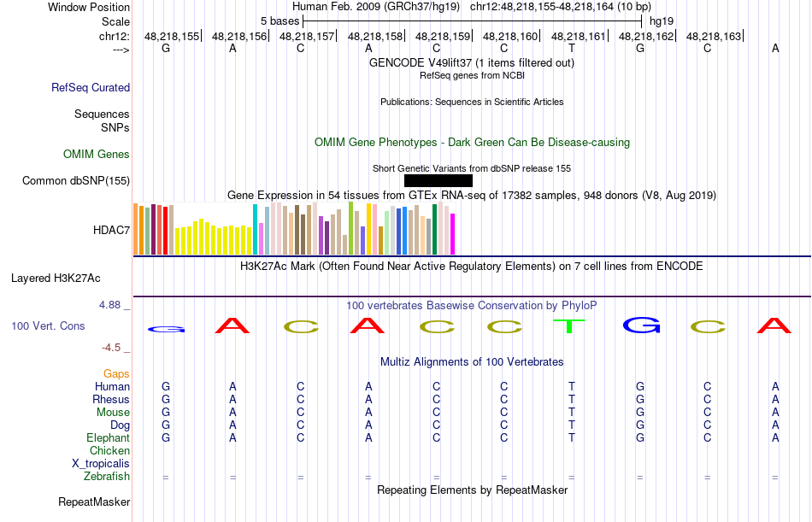The image size is (812, 522).
Task: Click the OMIM Gene Phenotypes title
Action: pyautogui.click(x=472, y=143)
